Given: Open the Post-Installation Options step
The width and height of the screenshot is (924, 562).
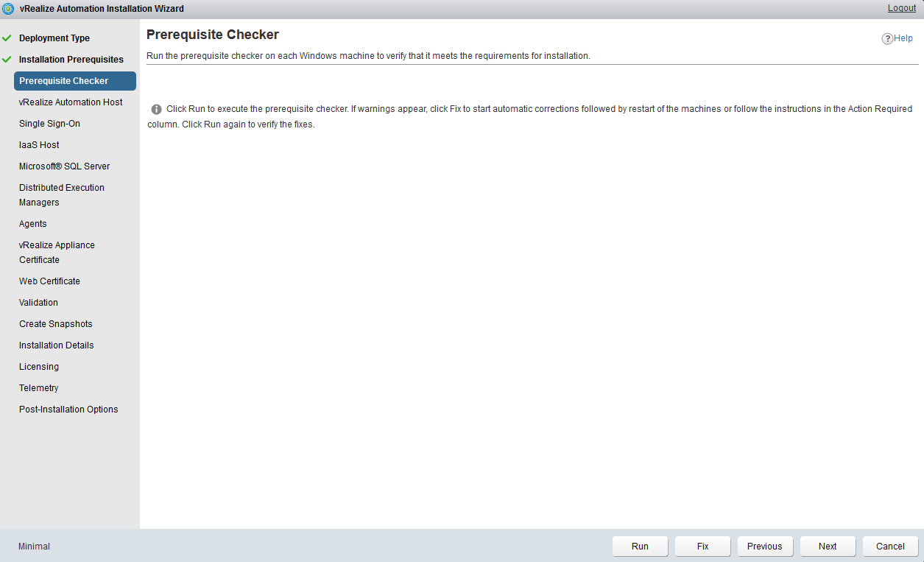Looking at the screenshot, I should 68,410.
